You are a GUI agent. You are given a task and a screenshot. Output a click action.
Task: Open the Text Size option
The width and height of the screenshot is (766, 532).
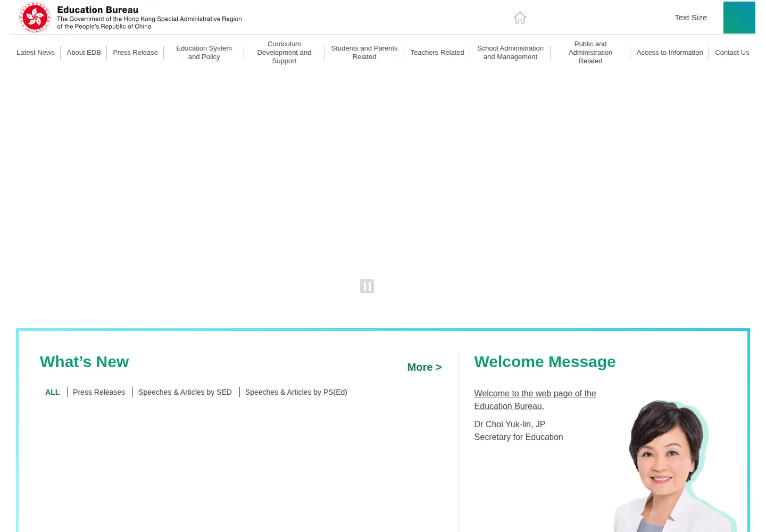(x=690, y=18)
